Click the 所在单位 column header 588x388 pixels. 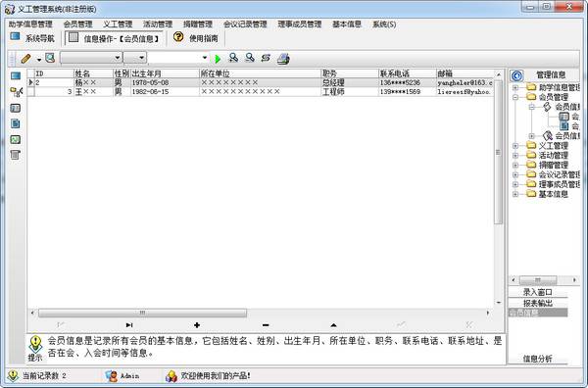(261, 73)
